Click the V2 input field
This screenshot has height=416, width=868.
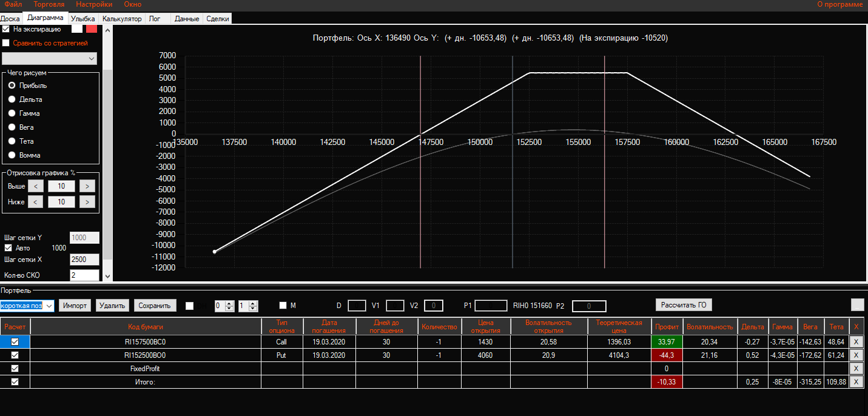(x=434, y=306)
